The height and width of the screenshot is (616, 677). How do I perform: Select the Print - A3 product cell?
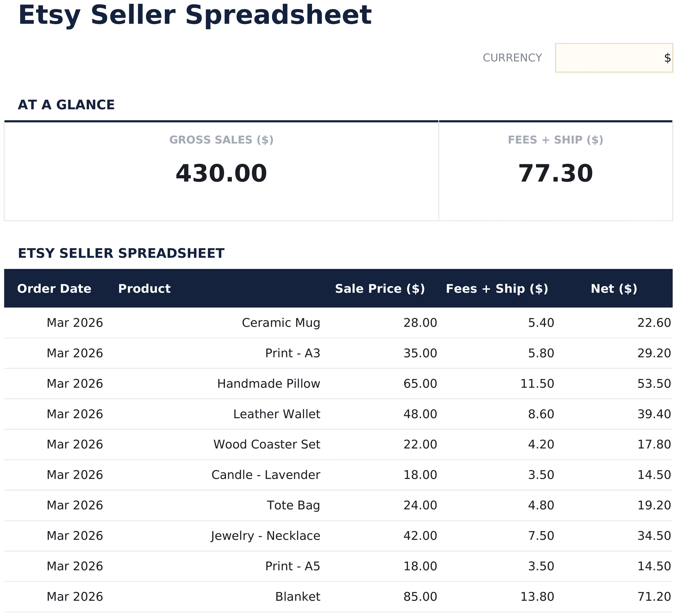pyautogui.click(x=293, y=353)
